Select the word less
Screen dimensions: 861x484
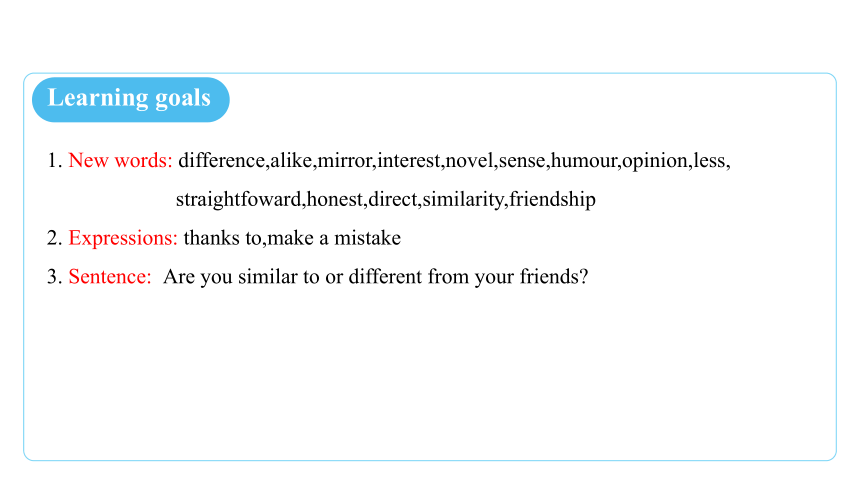(x=709, y=160)
